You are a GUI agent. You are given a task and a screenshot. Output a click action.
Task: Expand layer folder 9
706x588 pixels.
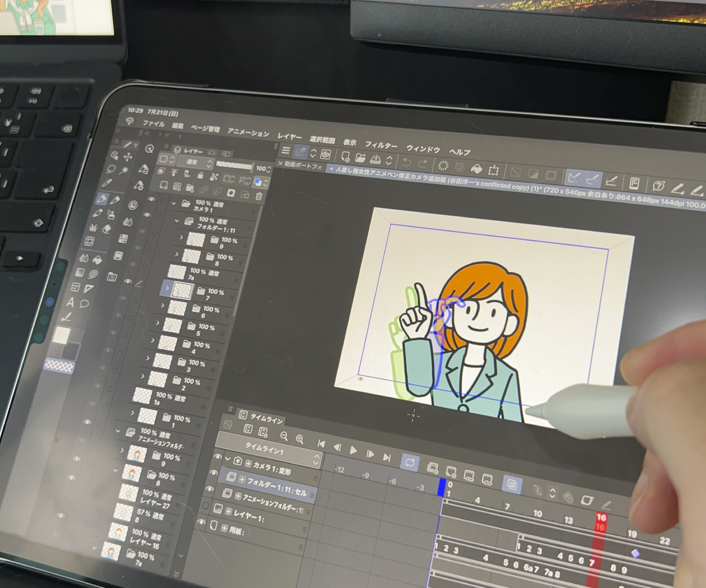[x=181, y=238]
